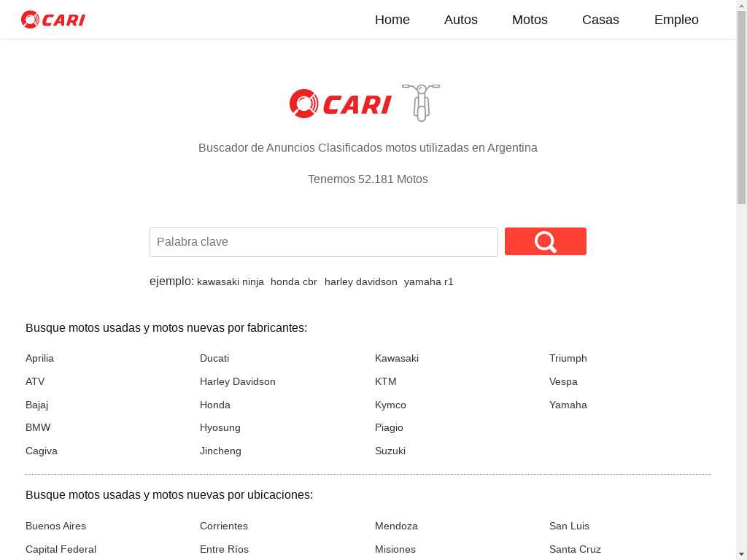Viewport: 747px width, 560px height.
Task: Browse Bajaj motorcycles
Action: coord(36,405)
